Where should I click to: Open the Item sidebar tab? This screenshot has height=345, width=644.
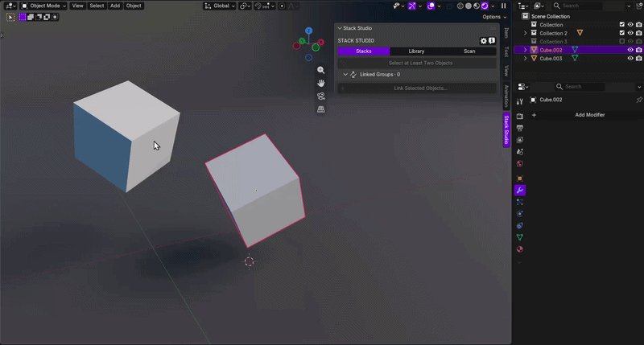506,33
